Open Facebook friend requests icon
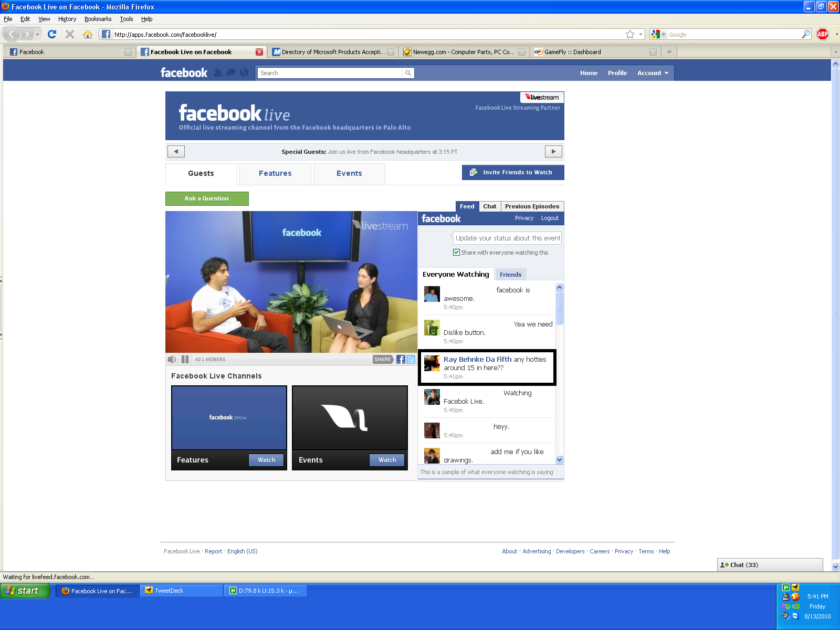 click(217, 72)
